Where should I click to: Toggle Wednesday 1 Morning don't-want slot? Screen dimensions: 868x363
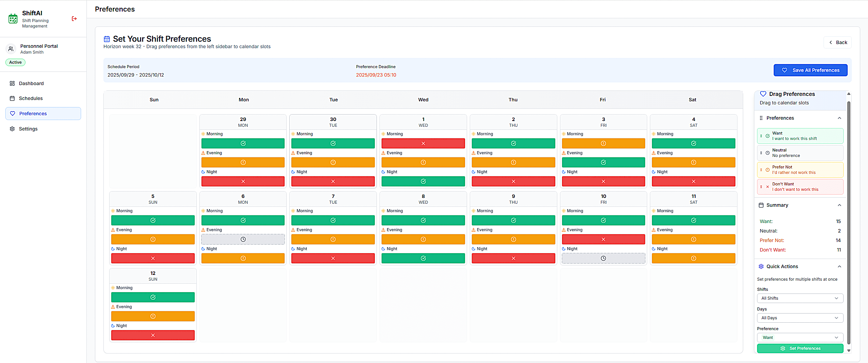point(423,143)
